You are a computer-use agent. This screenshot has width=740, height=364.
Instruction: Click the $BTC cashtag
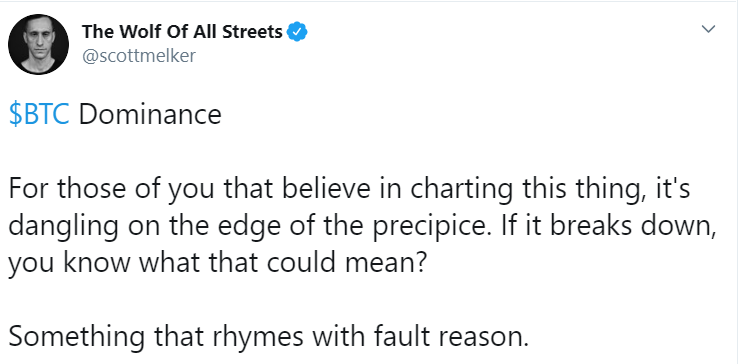point(39,115)
